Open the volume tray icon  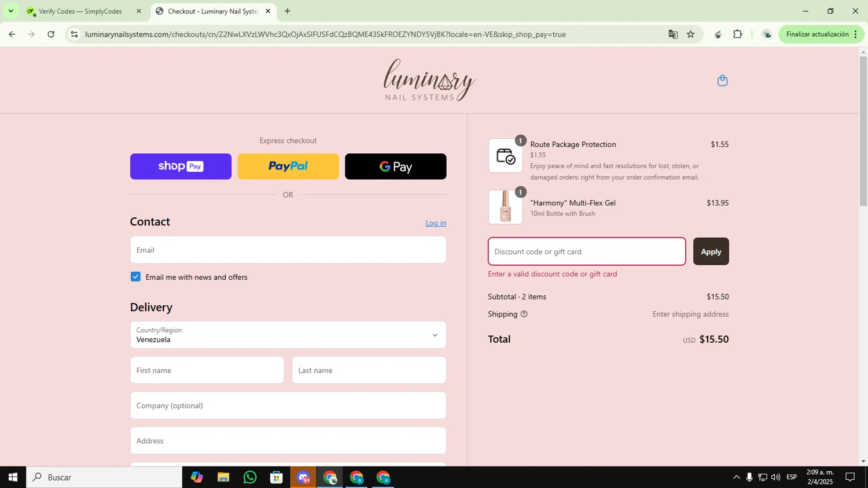(776, 477)
